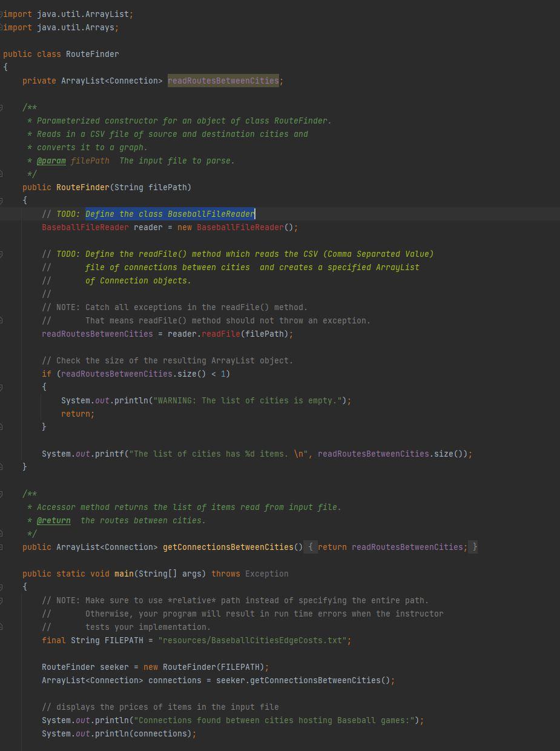Click the 'main' method name
Image resolution: width=560 pixels, height=751 pixels.
pos(124,574)
